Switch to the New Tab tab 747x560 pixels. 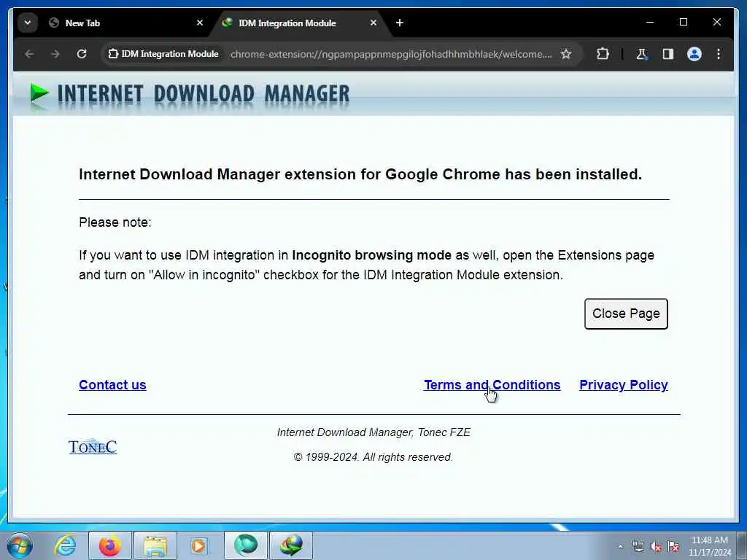coord(126,23)
